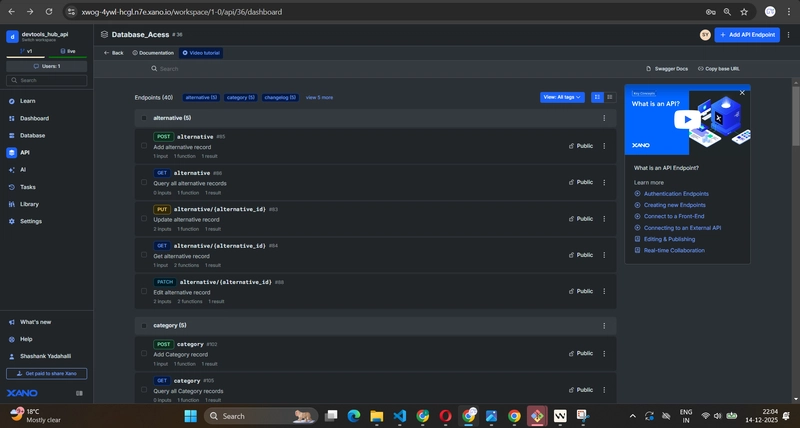Viewport: 800px width, 428px height.
Task: Open the Database section in sidebar
Action: pyautogui.click(x=32, y=135)
